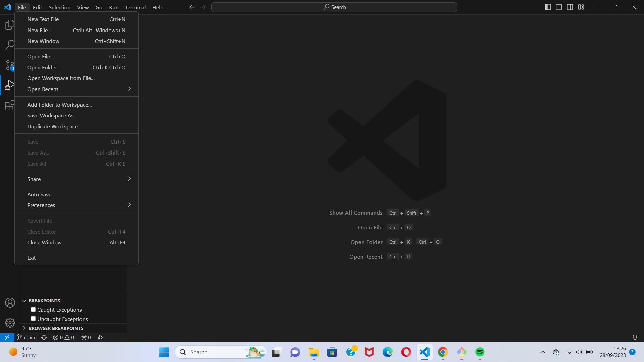The image size is (644, 362).
Task: Open notifications from the status bar bell
Action: pos(635,337)
